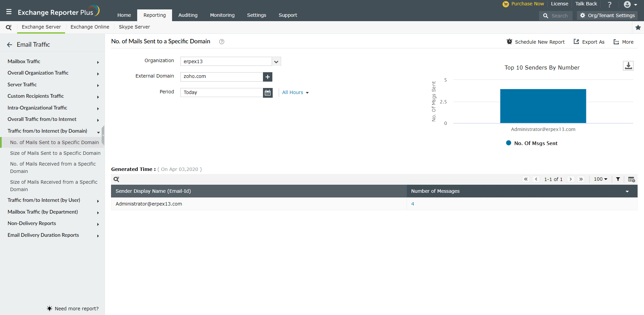Click the blue Administrator bar in chart

click(543, 106)
